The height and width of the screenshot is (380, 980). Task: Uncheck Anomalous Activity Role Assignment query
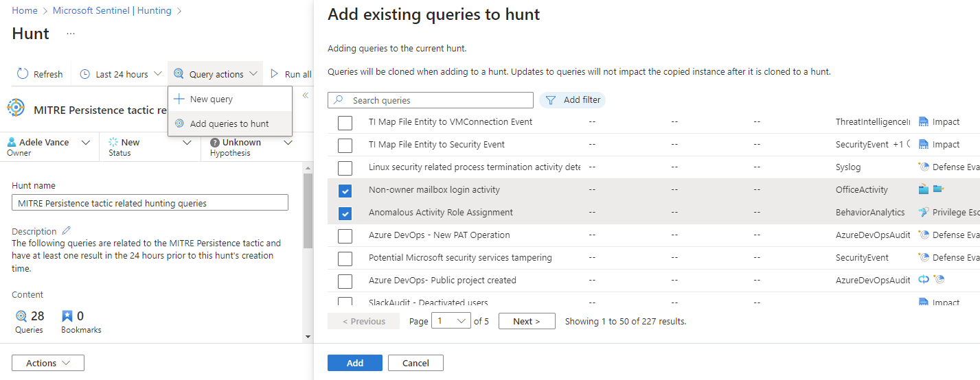pos(345,213)
